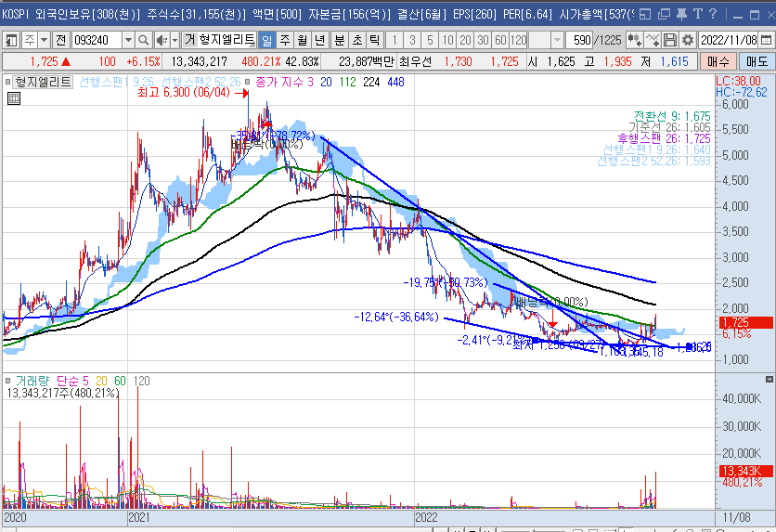
Task: Choose the 20 interval preset
Action: (x=466, y=40)
